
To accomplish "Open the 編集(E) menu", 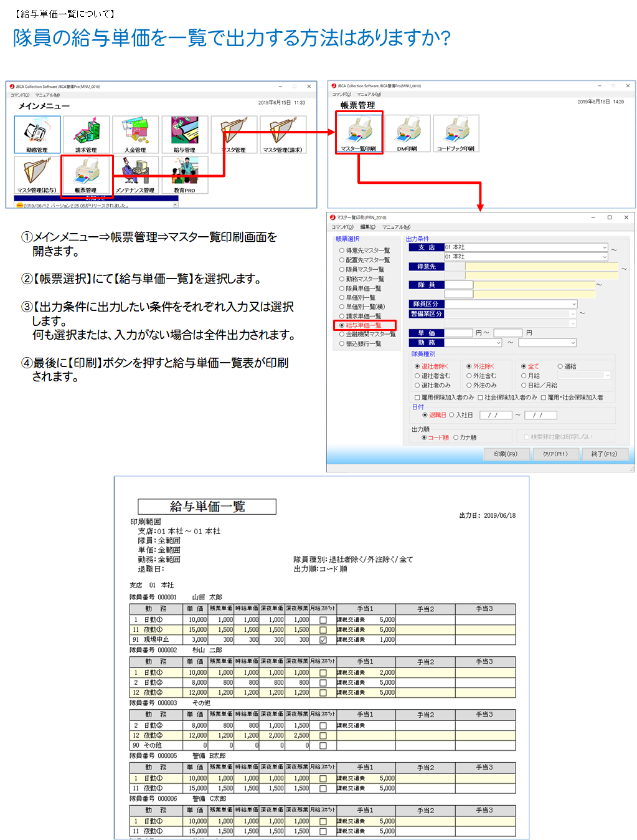I will (x=367, y=227).
